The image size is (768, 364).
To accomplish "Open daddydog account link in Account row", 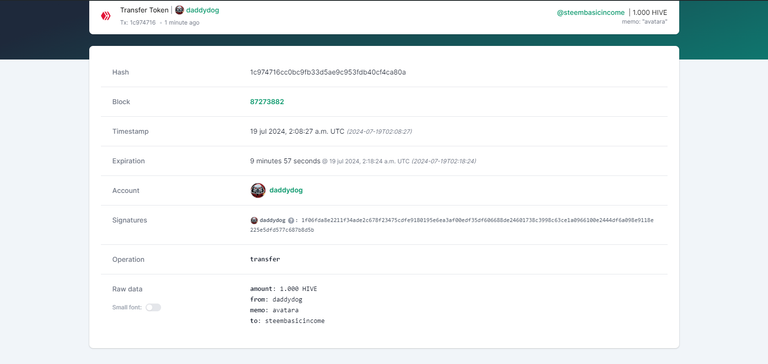I will point(286,190).
